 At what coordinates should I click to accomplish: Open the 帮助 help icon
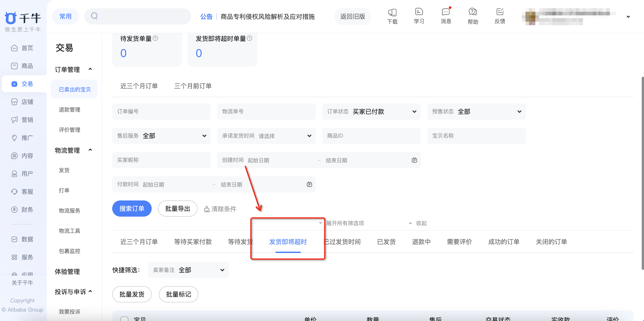[x=473, y=12]
